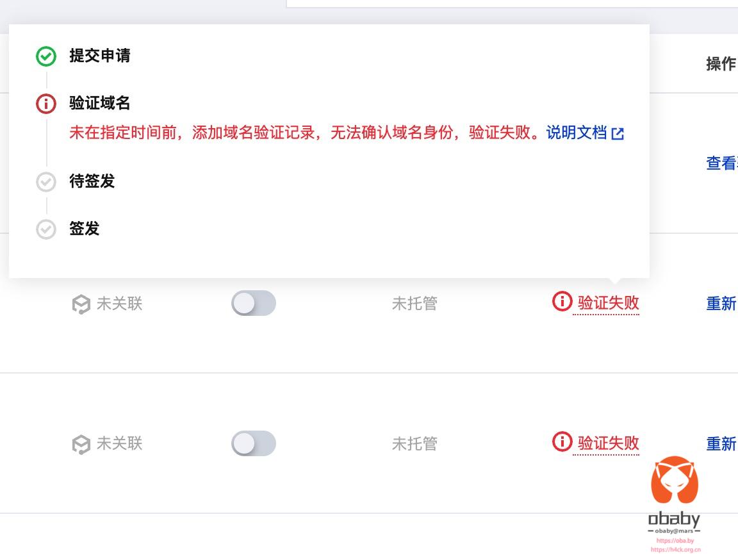
Task: Open the second 验证失败 status link
Action: [x=606, y=443]
